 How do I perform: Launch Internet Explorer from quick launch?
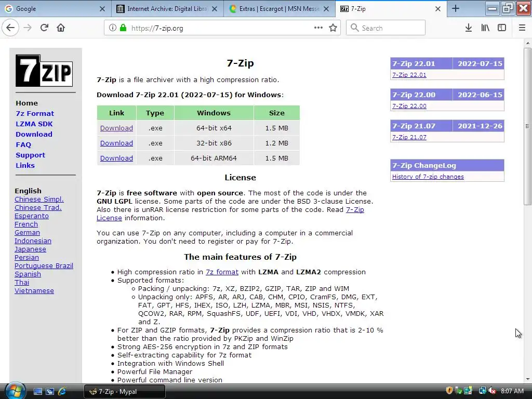coord(62,392)
